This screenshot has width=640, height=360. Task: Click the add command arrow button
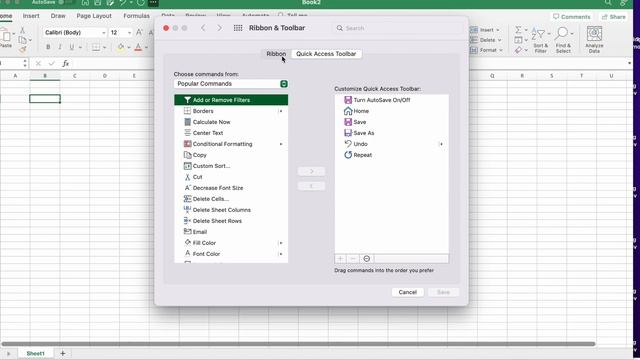pos(311,171)
